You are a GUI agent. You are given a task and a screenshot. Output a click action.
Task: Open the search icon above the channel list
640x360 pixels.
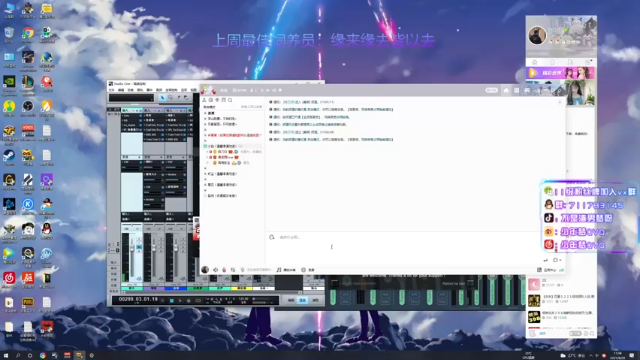(230, 100)
